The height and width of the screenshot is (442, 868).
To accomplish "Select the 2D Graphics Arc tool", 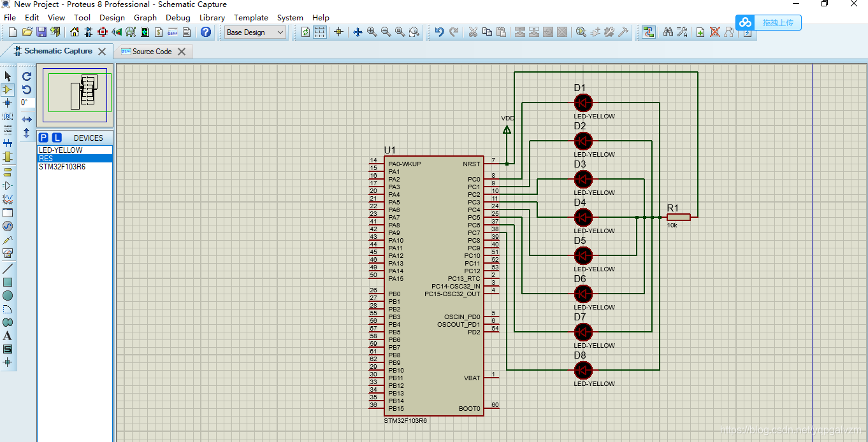I will [8, 309].
